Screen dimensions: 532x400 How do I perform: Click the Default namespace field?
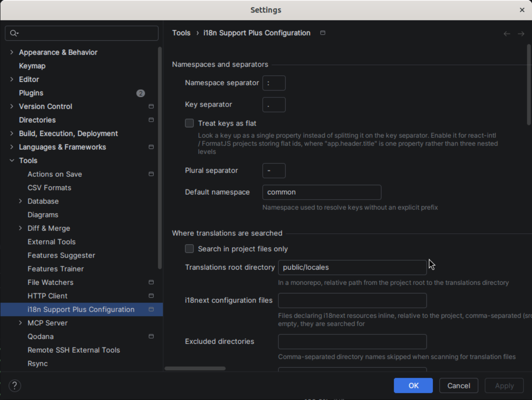[x=322, y=192]
